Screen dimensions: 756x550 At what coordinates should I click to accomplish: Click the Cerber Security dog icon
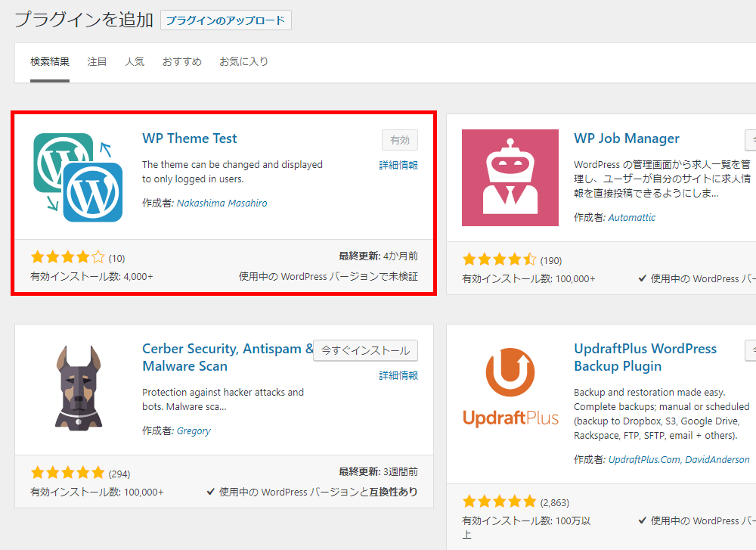pyautogui.click(x=78, y=387)
